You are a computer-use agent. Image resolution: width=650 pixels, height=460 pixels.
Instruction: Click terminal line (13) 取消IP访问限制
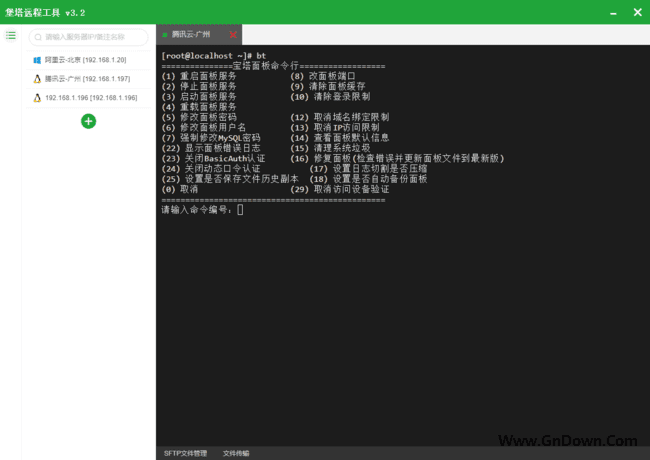[335, 128]
